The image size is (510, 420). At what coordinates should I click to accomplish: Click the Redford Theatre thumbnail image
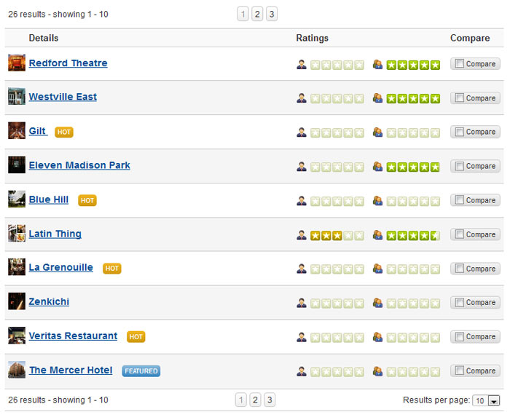click(x=16, y=63)
